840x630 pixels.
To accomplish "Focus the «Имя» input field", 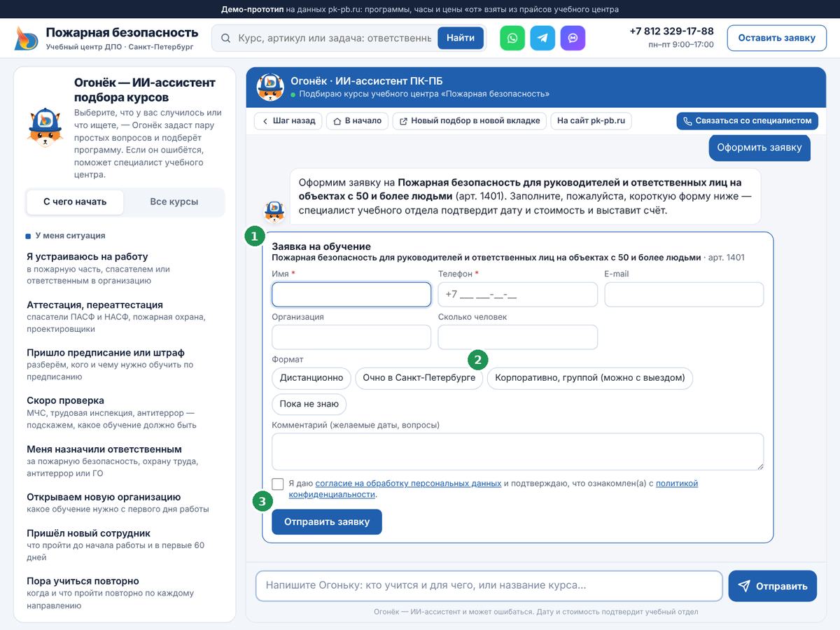I will tap(351, 295).
